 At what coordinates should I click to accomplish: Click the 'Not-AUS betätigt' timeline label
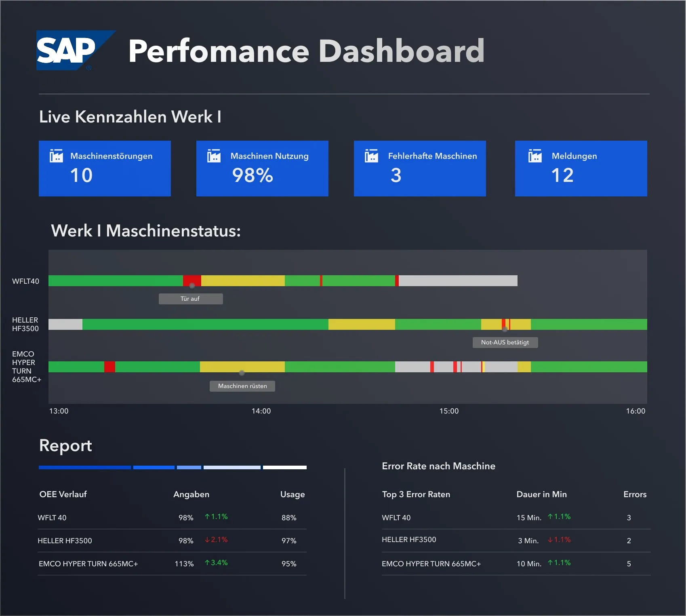pyautogui.click(x=505, y=342)
